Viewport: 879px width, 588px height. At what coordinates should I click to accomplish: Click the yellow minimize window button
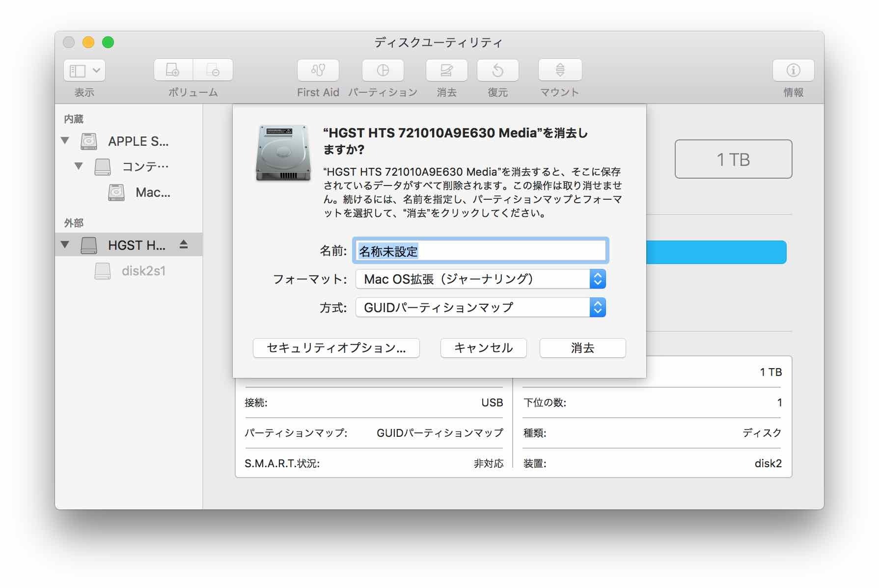click(x=88, y=42)
